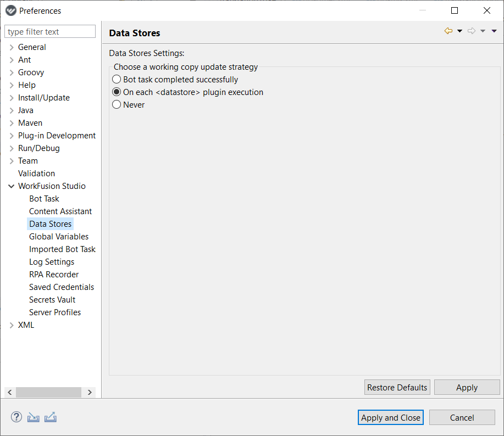The width and height of the screenshot is (504, 436).
Task: Open the Forward history dropdown arrow
Action: click(x=483, y=31)
